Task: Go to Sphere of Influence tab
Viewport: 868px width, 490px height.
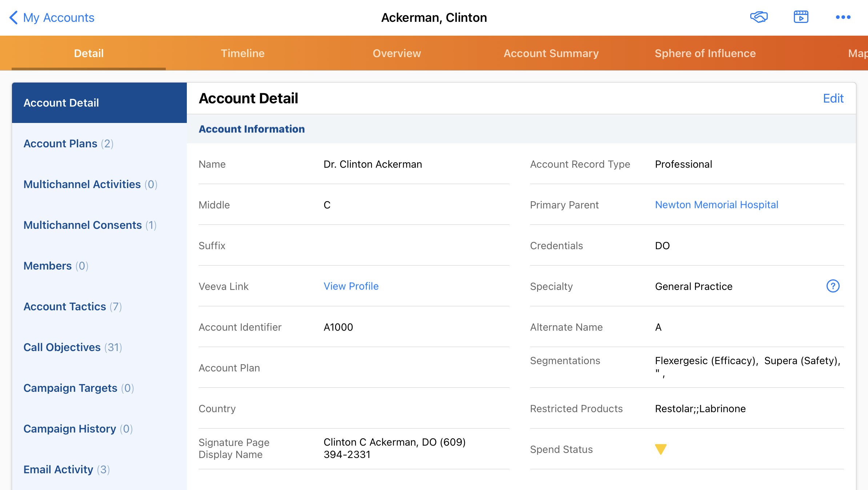Action: 705,53
